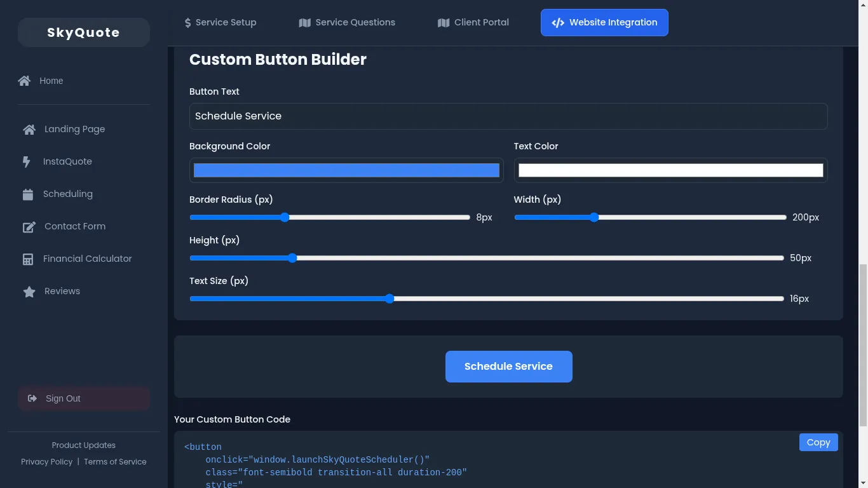The height and width of the screenshot is (488, 868).
Task: Open the Terms of Service link
Action: 115,462
